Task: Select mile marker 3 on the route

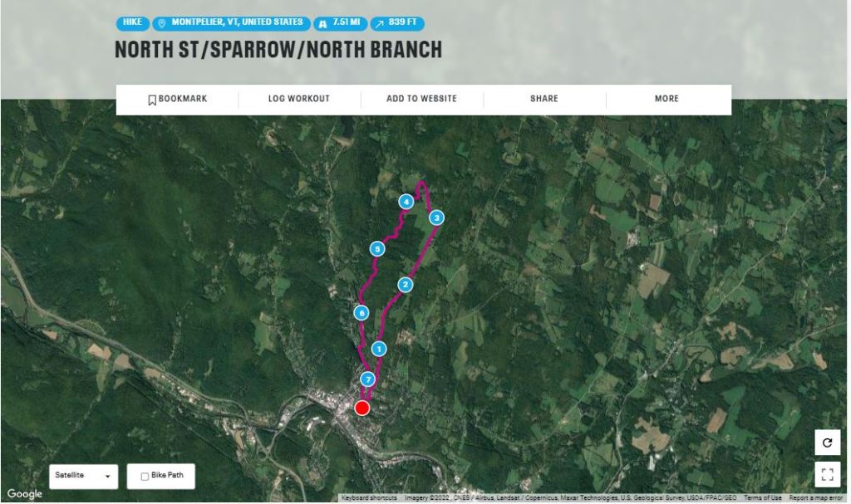Action: [436, 218]
